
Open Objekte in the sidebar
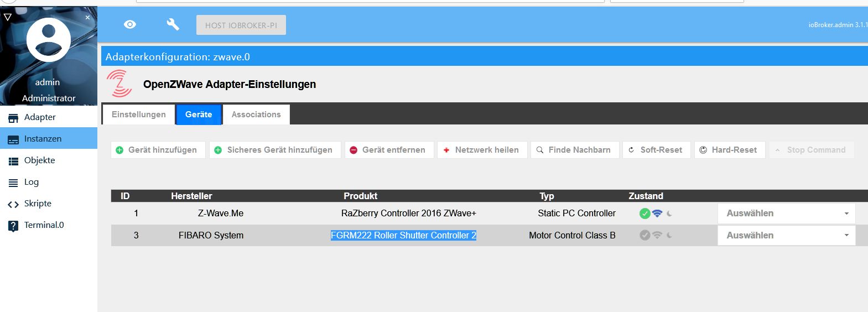pyautogui.click(x=49, y=160)
